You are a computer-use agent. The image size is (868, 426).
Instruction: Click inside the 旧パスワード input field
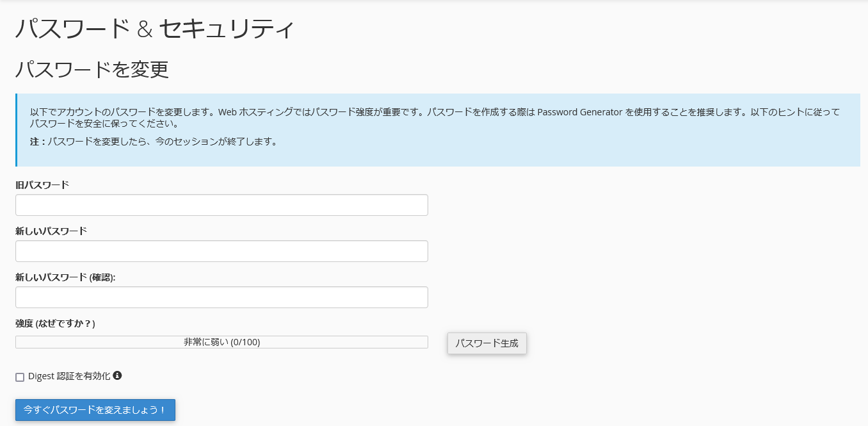pyautogui.click(x=221, y=204)
